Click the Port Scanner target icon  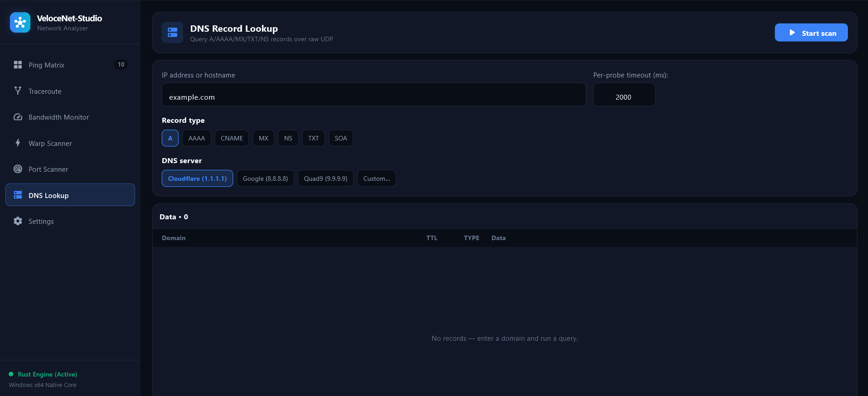click(18, 169)
